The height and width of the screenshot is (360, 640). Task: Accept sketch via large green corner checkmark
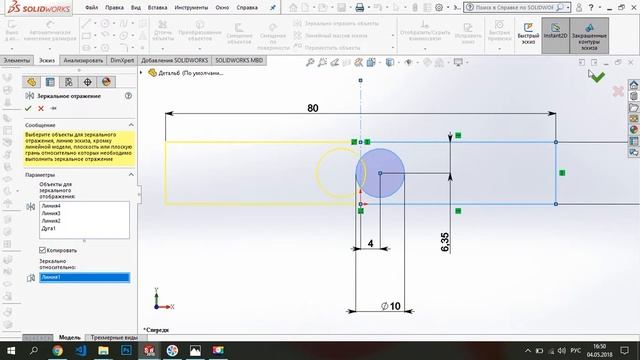(598, 76)
